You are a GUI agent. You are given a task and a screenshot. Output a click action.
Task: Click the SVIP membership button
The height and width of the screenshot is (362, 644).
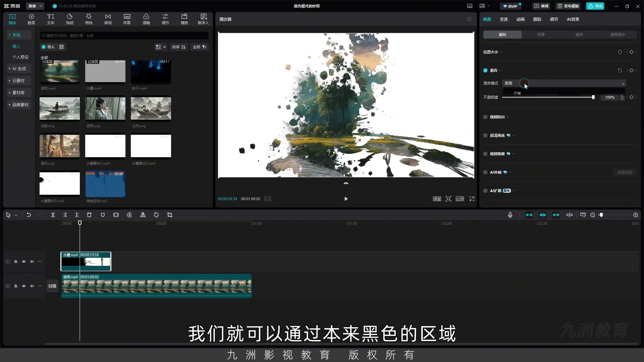click(x=510, y=6)
